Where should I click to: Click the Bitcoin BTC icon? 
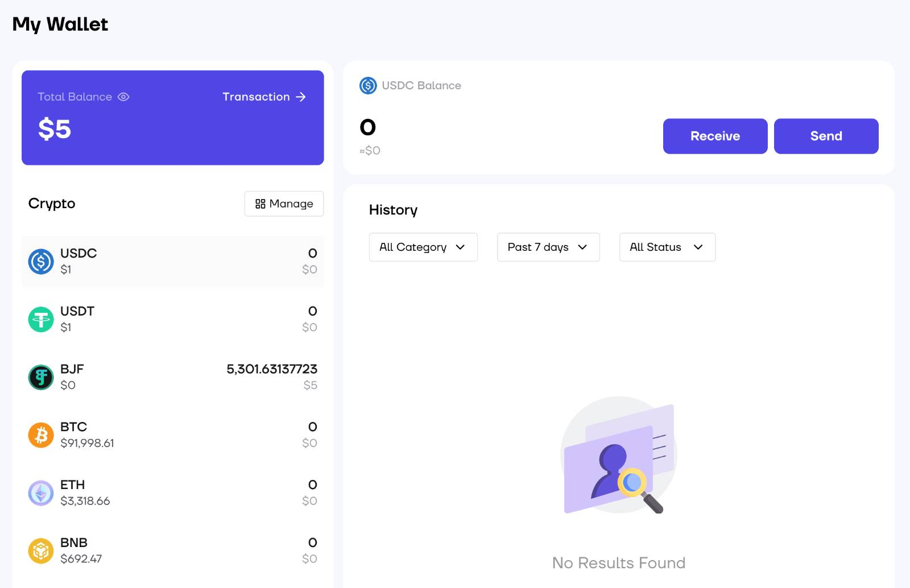coord(41,435)
